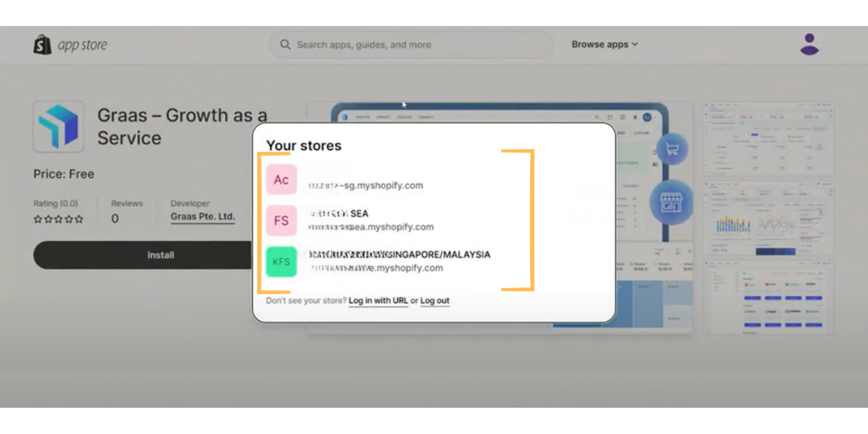868x434 pixels.
Task: Click the search magnifier icon
Action: coord(285,44)
